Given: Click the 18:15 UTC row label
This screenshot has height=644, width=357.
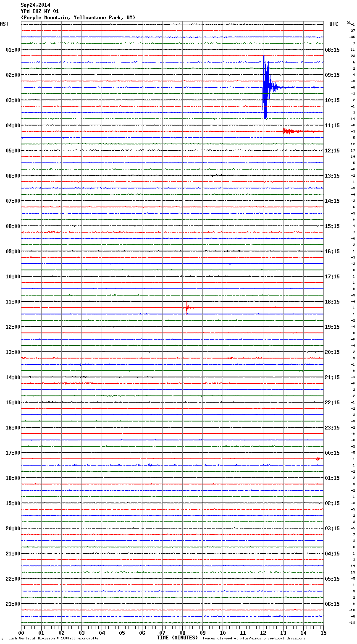Looking at the screenshot, I should click(x=332, y=302).
